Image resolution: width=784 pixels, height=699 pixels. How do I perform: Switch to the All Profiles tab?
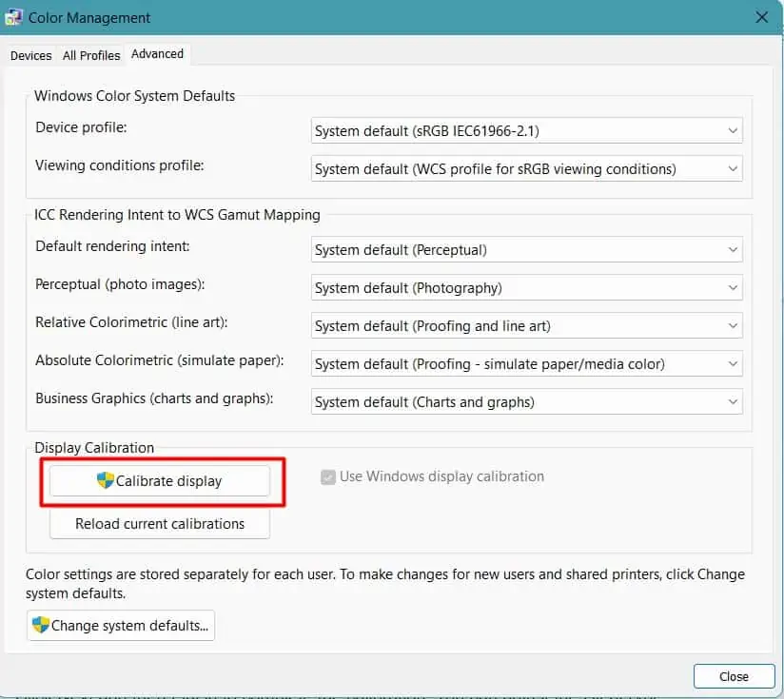[x=91, y=55]
